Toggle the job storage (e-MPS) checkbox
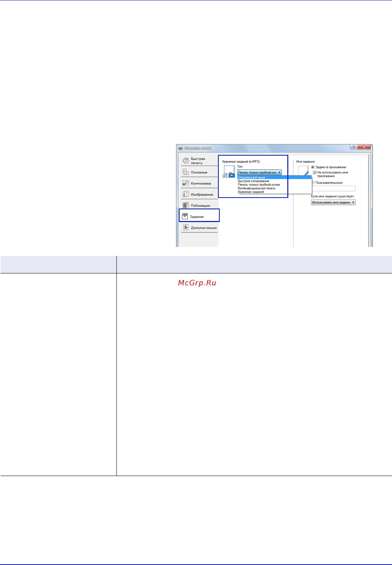The width and height of the screenshot is (392, 565). tap(224, 176)
